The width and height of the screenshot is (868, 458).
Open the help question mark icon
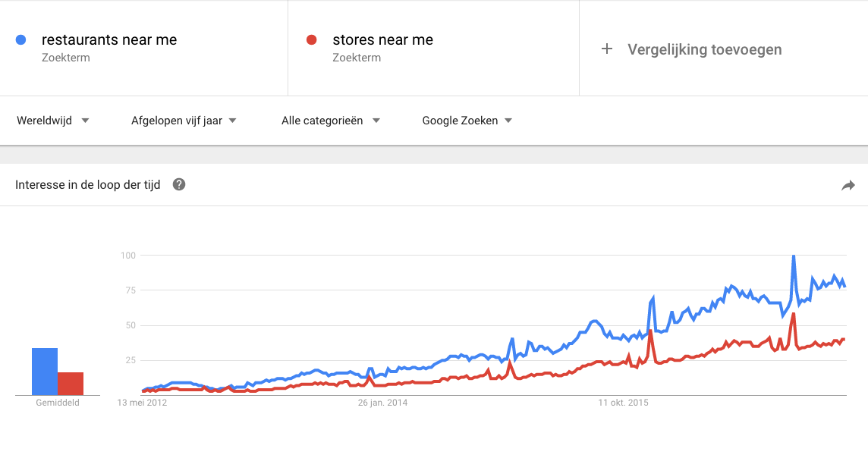(x=179, y=184)
